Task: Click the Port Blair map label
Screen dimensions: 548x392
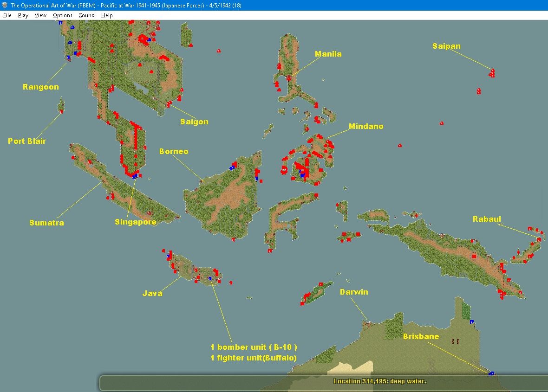Action: click(x=27, y=141)
